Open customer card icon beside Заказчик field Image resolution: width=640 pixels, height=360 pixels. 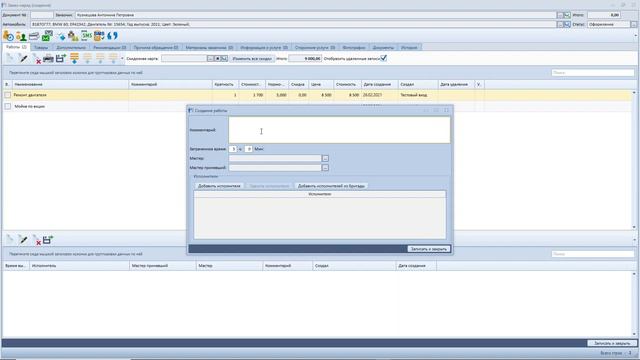tap(567, 15)
